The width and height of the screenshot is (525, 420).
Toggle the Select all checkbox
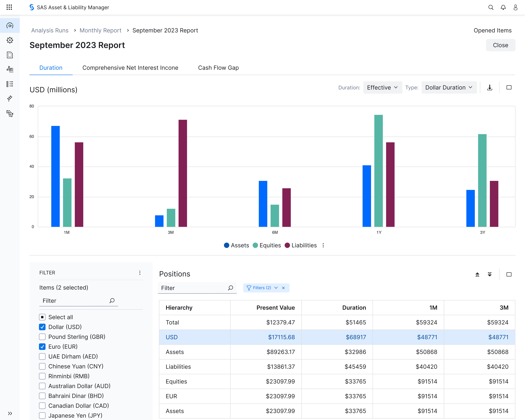[x=42, y=317]
